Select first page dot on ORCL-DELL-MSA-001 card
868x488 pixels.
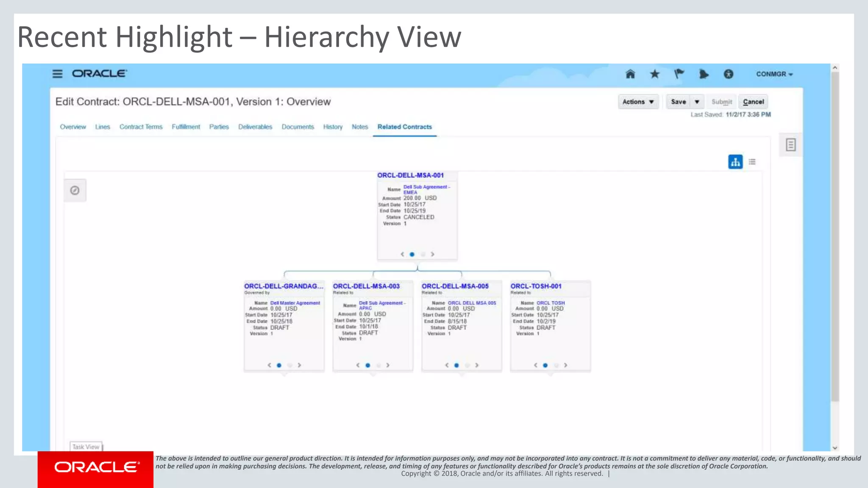412,254
